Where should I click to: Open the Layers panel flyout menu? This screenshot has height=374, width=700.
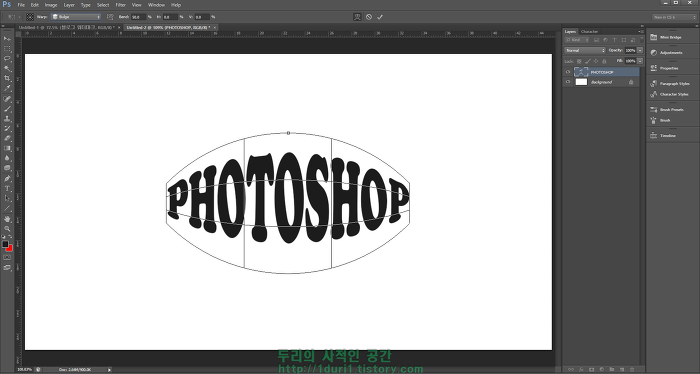point(641,32)
